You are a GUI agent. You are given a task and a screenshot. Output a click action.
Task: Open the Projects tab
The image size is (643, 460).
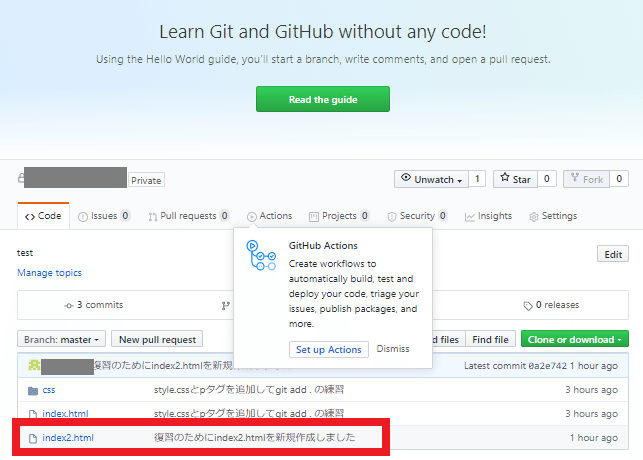pyautogui.click(x=339, y=216)
